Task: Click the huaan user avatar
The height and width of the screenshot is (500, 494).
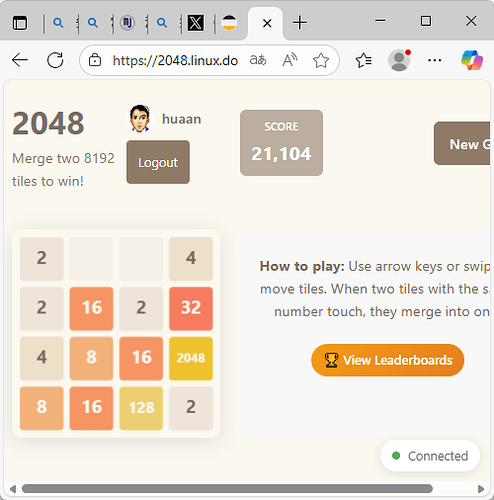Action: (x=140, y=119)
